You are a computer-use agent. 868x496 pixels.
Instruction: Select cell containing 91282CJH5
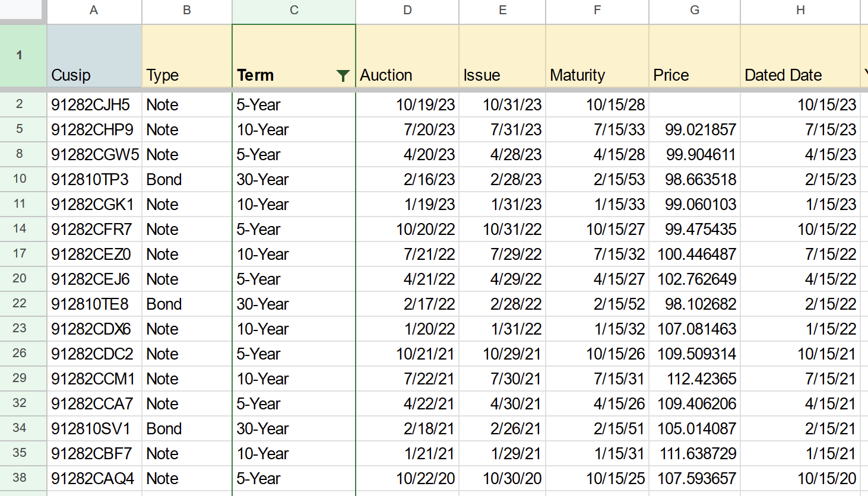94,104
